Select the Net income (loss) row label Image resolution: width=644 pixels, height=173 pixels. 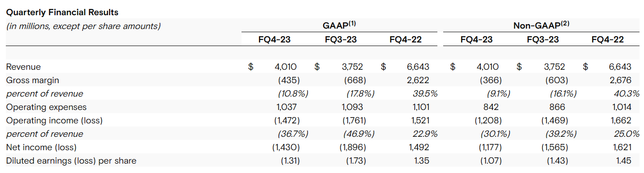41,147
